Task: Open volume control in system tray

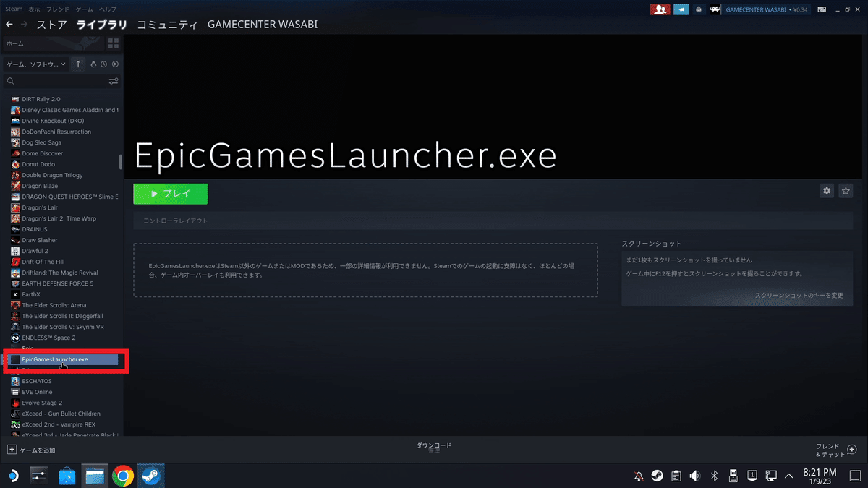Action: click(x=694, y=476)
